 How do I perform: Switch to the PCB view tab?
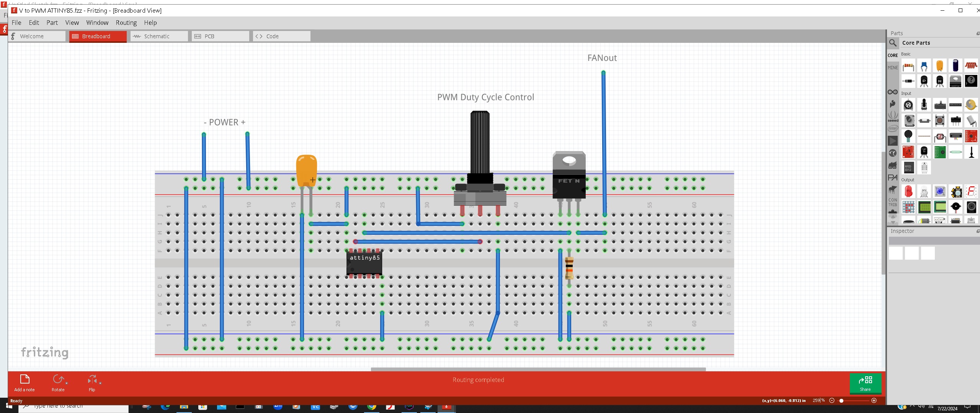[x=220, y=36]
